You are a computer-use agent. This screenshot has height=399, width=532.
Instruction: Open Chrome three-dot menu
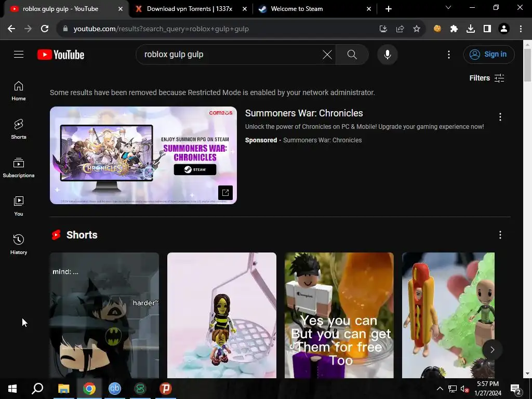(x=521, y=29)
